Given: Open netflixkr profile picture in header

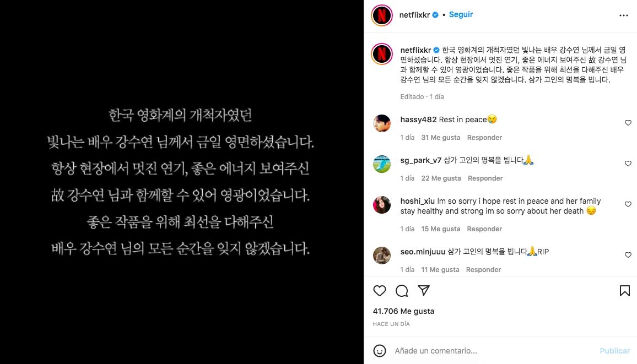Looking at the screenshot, I should pos(382,15).
